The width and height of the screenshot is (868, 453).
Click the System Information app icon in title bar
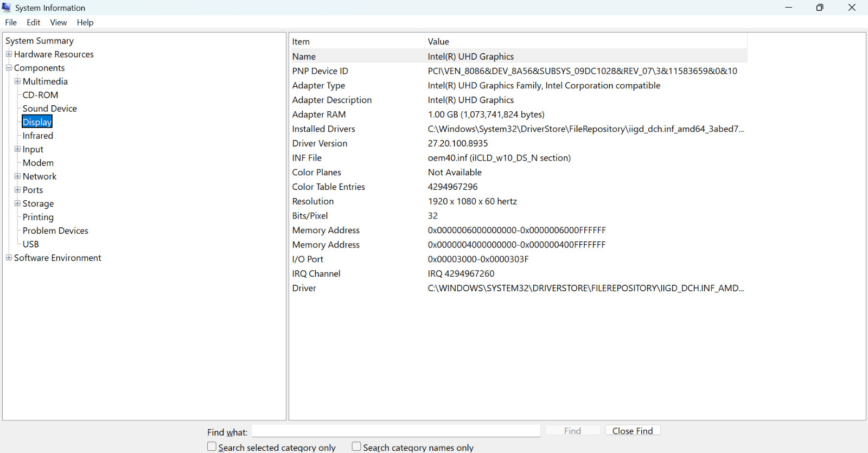click(x=7, y=8)
